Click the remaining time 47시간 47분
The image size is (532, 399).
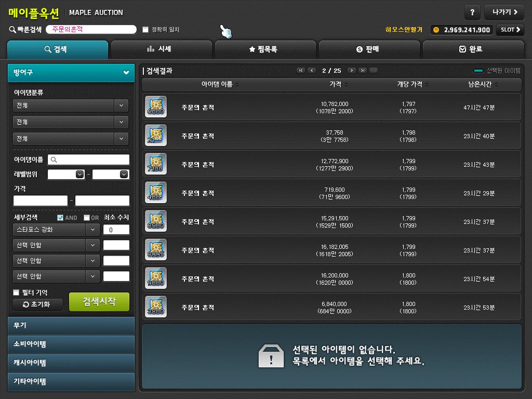[479, 108]
